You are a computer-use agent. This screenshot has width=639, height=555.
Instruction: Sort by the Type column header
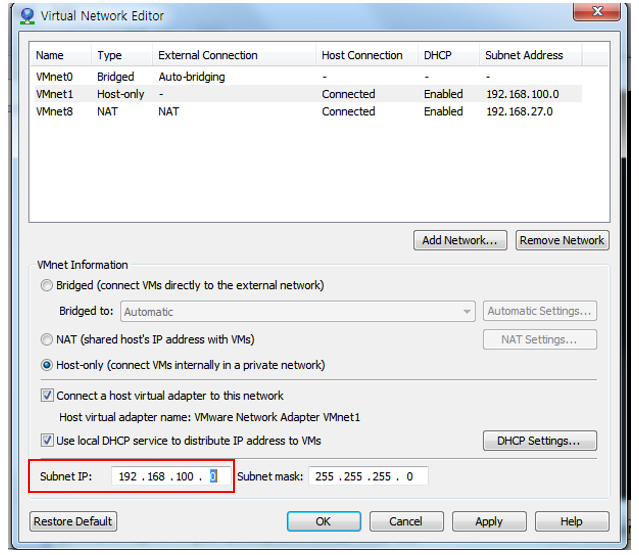point(122,55)
